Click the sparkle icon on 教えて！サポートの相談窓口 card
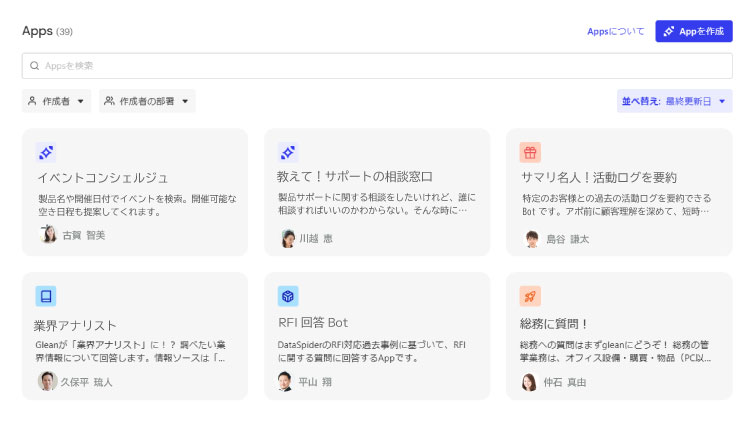 click(288, 152)
